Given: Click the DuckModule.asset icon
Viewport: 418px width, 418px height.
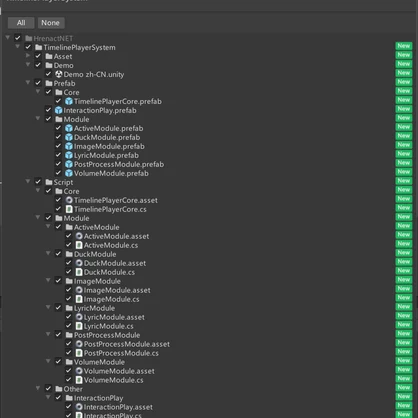Looking at the screenshot, I should click(79, 263).
